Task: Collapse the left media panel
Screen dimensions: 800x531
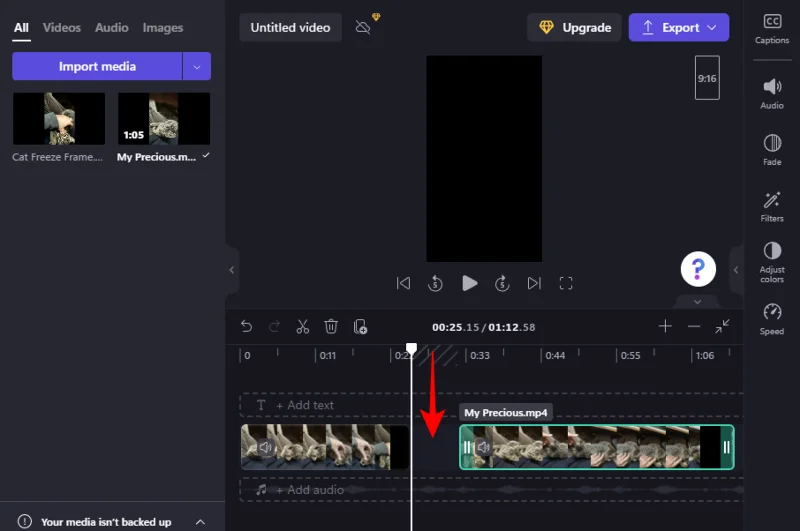Action: 232,270
